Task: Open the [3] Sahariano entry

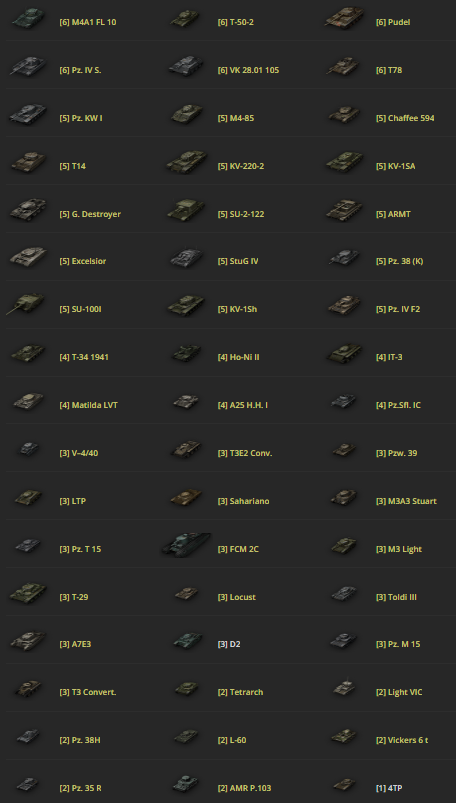Action: click(243, 501)
